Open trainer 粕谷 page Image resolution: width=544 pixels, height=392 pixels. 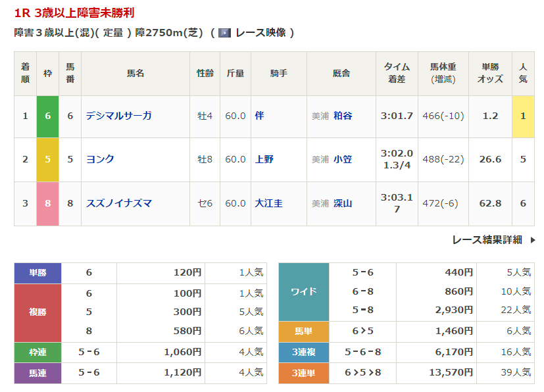342,116
